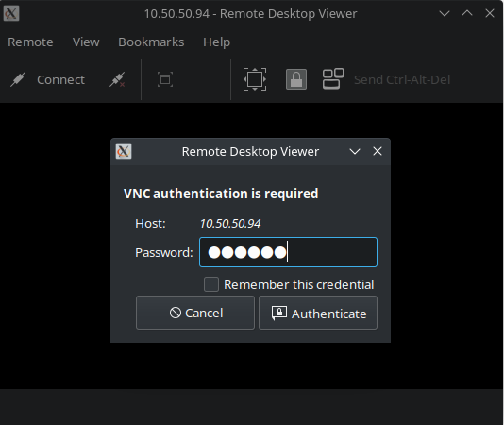Click the original-size windows layout icon

tap(333, 78)
